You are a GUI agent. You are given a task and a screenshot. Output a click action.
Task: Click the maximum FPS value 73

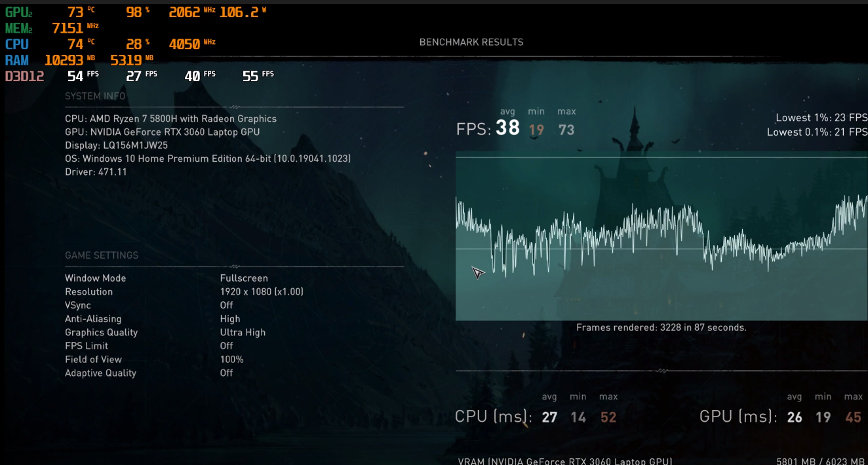[566, 130]
